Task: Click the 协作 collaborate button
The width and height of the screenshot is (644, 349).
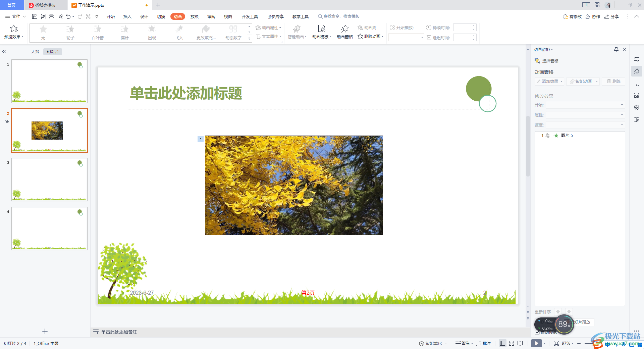Action: tap(593, 16)
